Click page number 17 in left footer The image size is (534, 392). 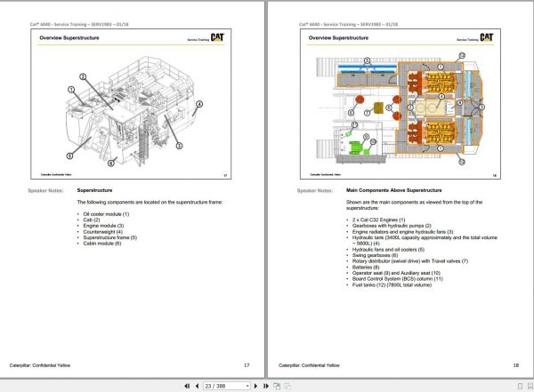247,365
